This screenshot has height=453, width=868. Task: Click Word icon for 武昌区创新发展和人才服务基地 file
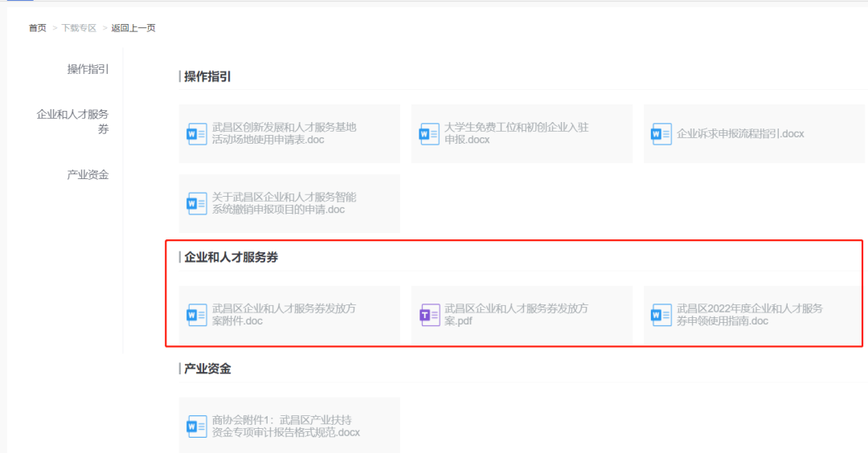click(197, 133)
